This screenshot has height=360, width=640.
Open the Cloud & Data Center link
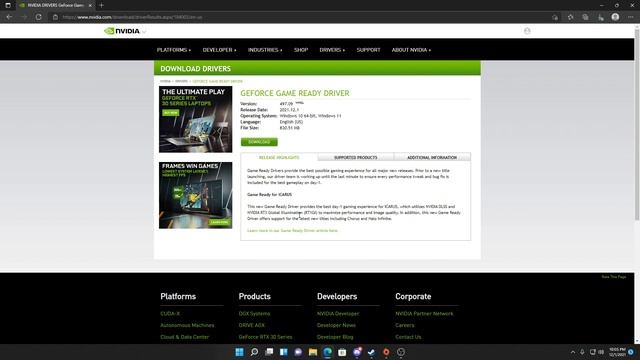(x=184, y=337)
